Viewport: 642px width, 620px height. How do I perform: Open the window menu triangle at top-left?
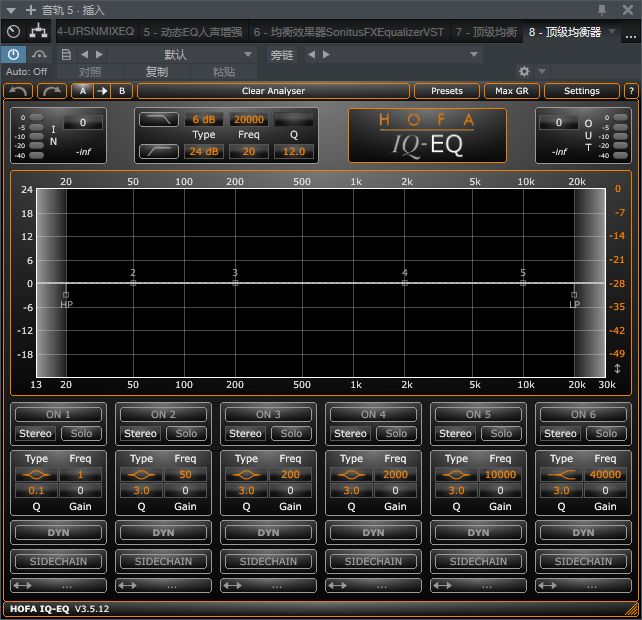pos(11,10)
